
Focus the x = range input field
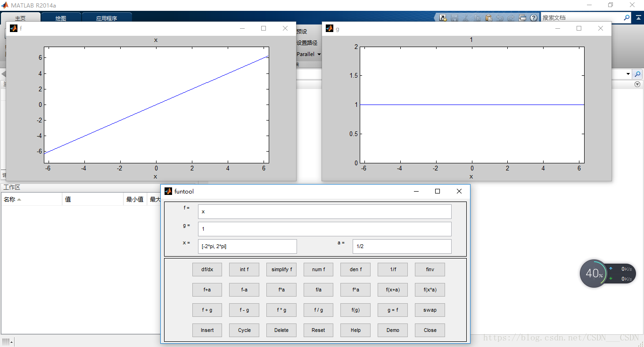[x=248, y=247]
